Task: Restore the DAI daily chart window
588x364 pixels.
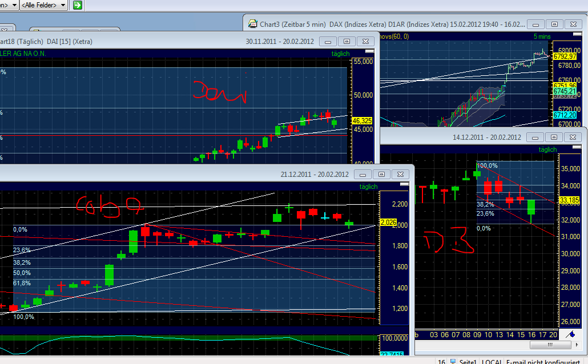Action: click(x=346, y=41)
